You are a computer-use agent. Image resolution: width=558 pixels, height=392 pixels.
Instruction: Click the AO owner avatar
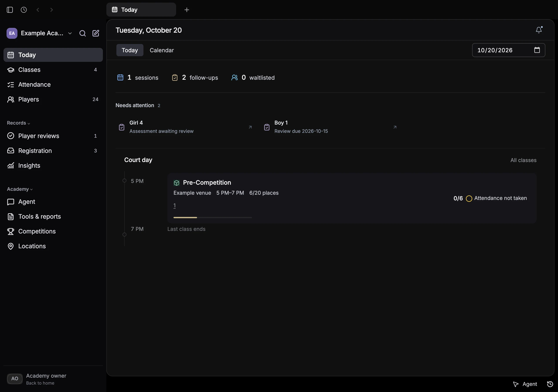pos(15,379)
